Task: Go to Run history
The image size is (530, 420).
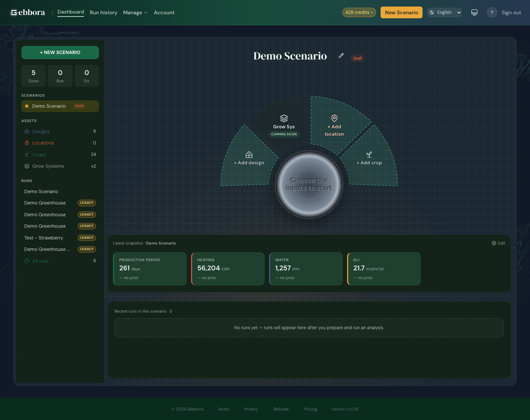Action: coord(103,13)
